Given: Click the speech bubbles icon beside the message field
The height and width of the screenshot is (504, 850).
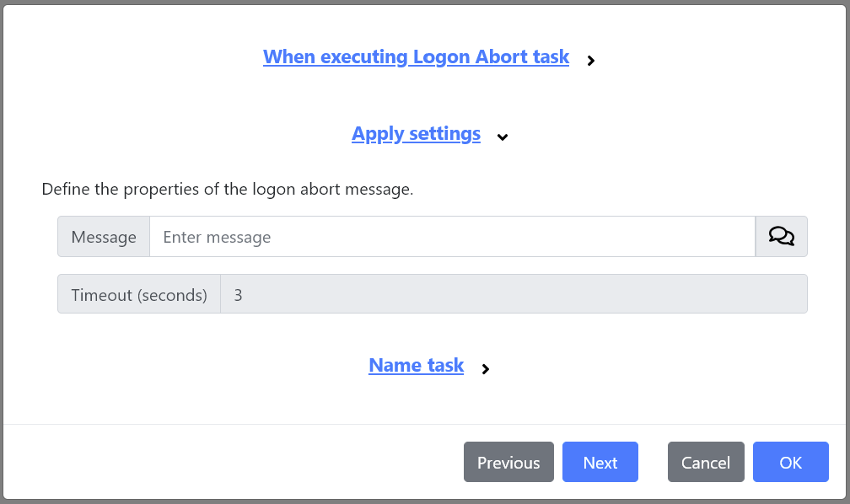Looking at the screenshot, I should coord(780,236).
